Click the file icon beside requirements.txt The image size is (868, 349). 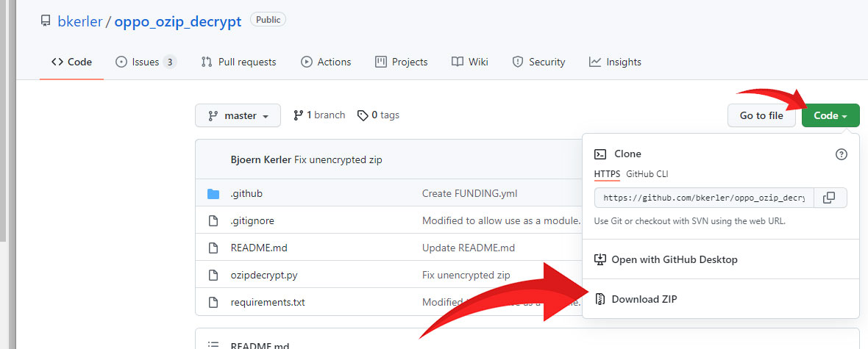[213, 303]
